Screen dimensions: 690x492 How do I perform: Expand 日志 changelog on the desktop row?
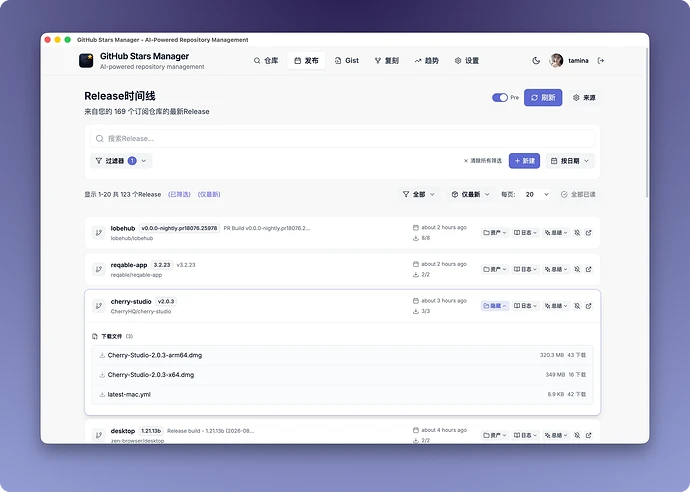tap(525, 435)
